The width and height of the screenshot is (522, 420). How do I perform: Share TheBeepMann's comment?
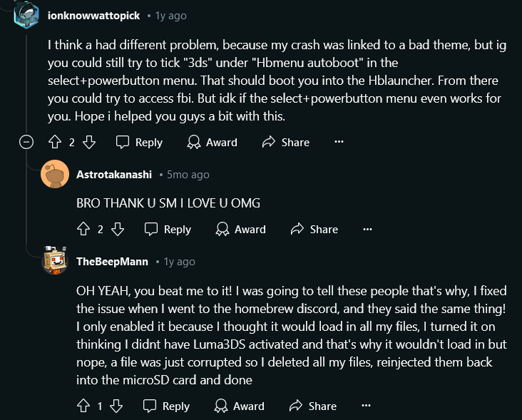(312, 406)
